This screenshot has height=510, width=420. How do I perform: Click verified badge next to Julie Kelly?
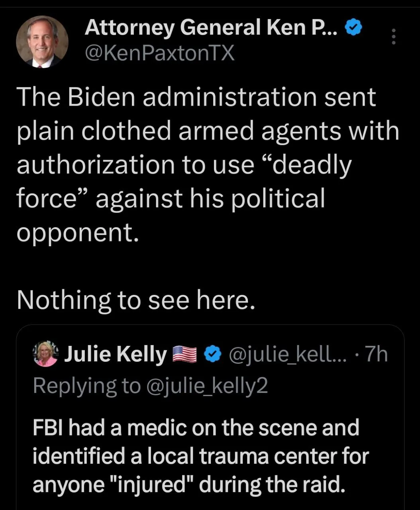pyautogui.click(x=213, y=354)
